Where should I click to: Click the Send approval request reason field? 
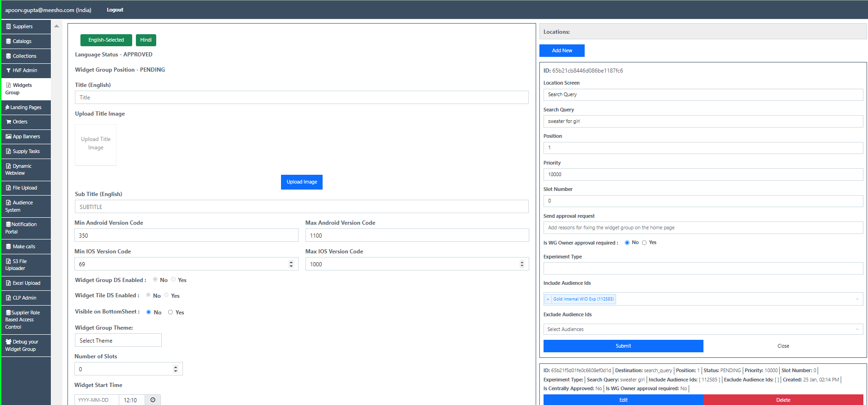coord(703,227)
